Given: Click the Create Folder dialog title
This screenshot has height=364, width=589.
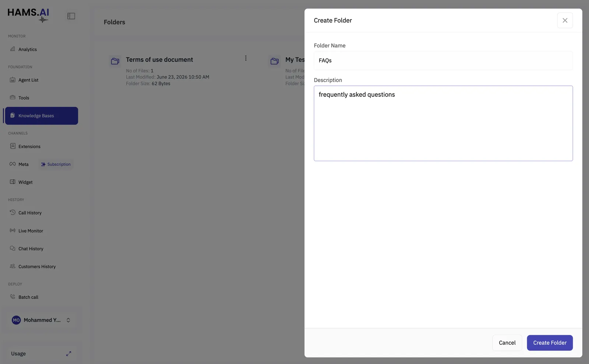Looking at the screenshot, I should tap(333, 21).
